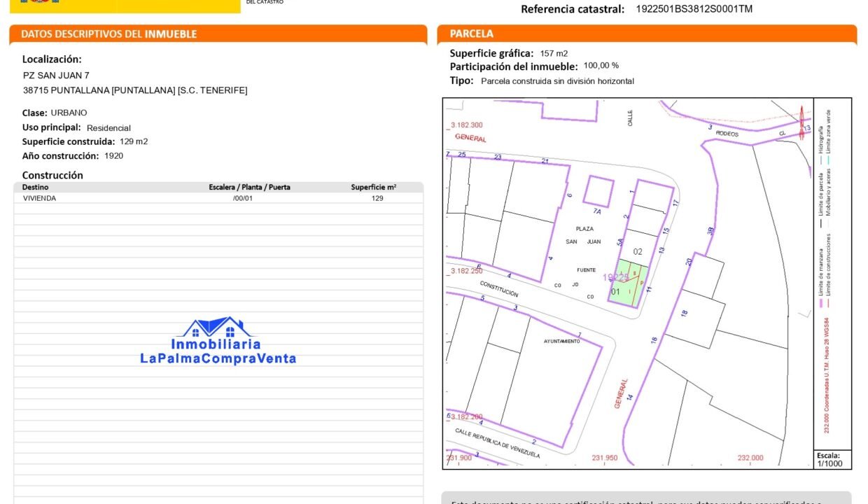Click the 'PLAZA' label on the map
Screen dimensions: 868x504
click(x=584, y=229)
